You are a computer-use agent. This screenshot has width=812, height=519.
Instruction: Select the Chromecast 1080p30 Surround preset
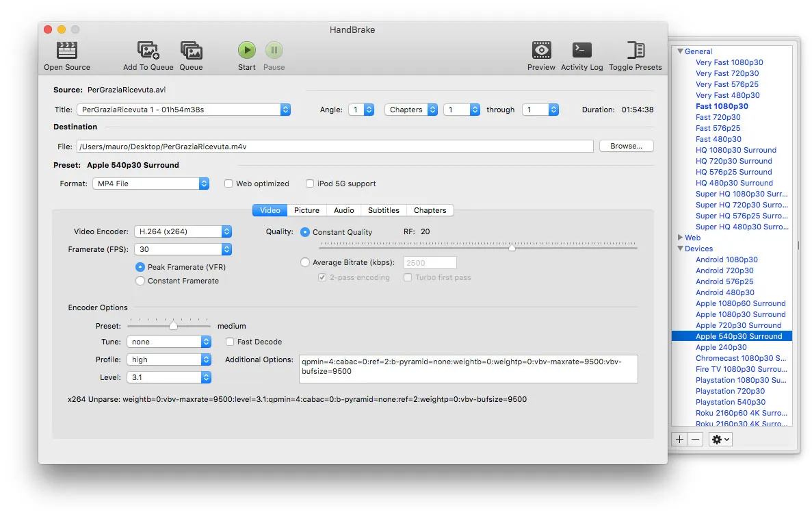click(741, 358)
